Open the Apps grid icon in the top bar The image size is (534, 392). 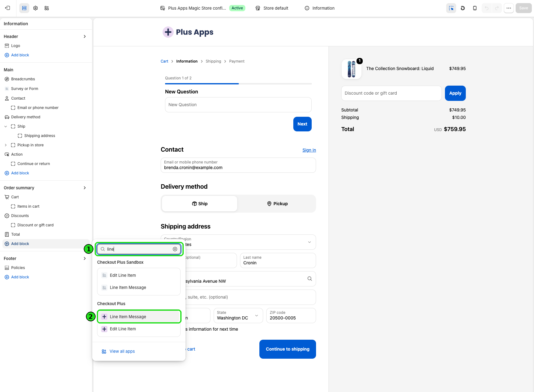coord(47,8)
